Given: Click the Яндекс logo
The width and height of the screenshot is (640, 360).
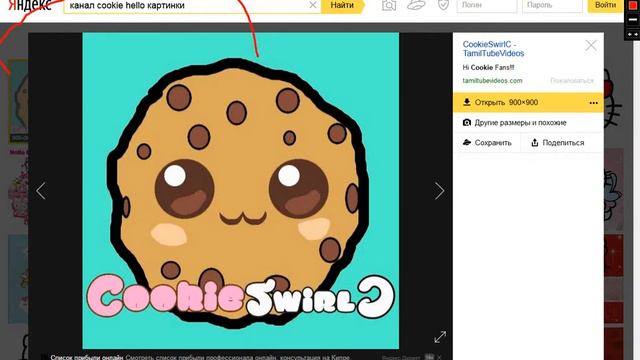Looking at the screenshot, I should point(30,5).
